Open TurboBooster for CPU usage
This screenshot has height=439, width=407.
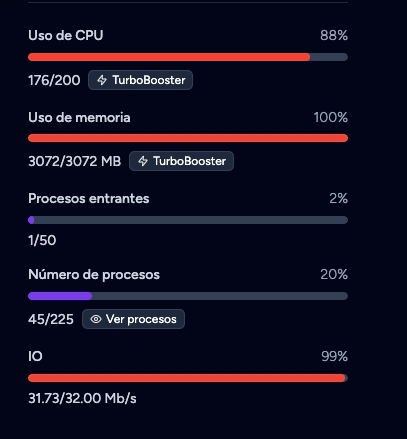click(140, 80)
